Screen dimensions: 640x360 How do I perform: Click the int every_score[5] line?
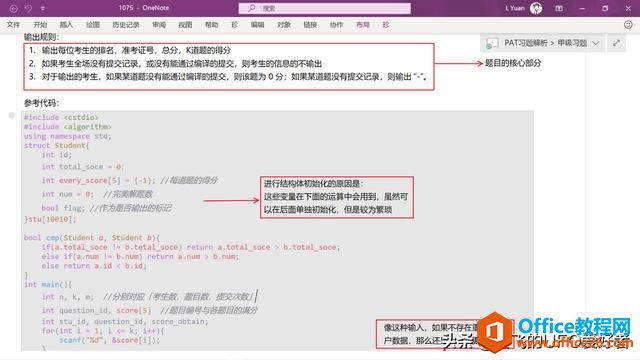[x=130, y=180]
